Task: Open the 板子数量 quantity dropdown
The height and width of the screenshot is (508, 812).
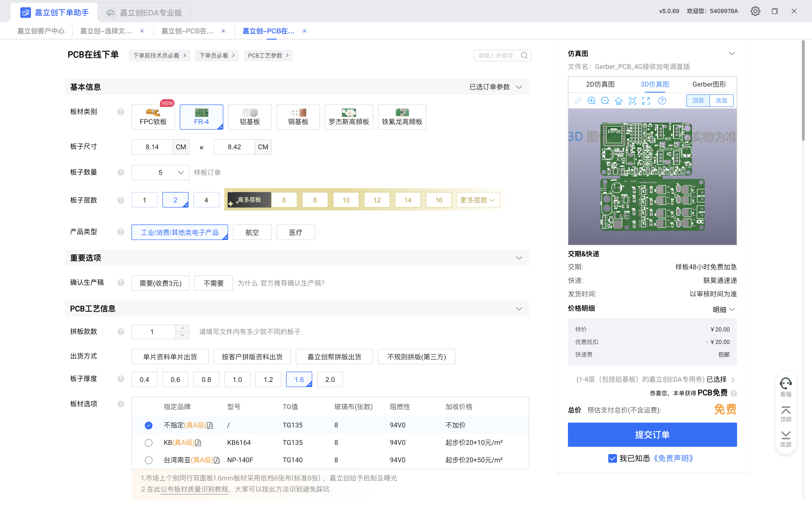Action: click(x=160, y=172)
